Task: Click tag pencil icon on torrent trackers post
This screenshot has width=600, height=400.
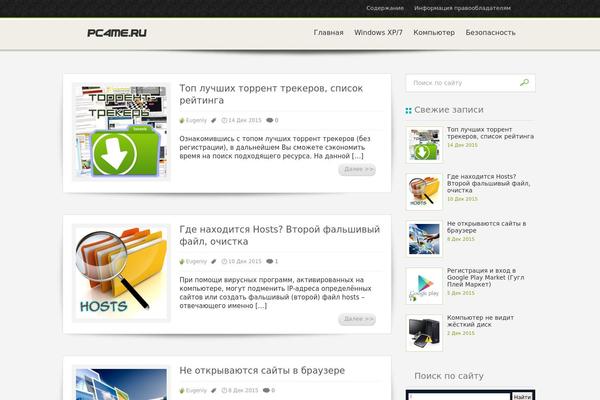Action: pyautogui.click(x=214, y=120)
